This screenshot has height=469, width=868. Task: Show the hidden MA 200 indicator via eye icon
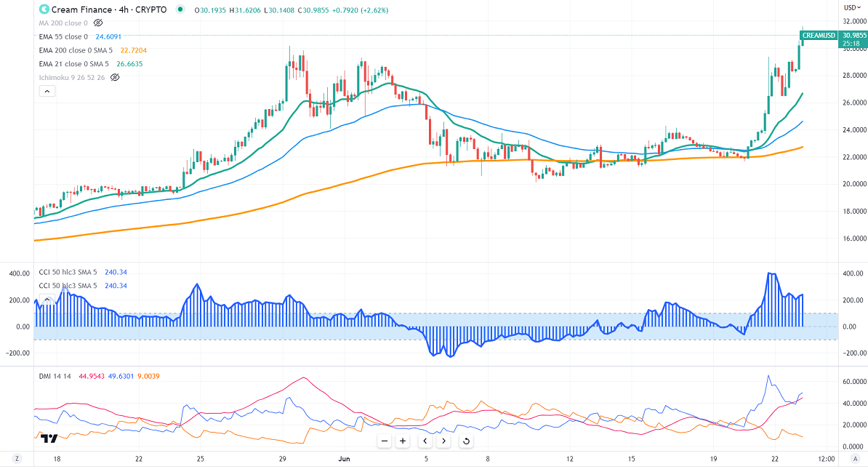pos(98,23)
